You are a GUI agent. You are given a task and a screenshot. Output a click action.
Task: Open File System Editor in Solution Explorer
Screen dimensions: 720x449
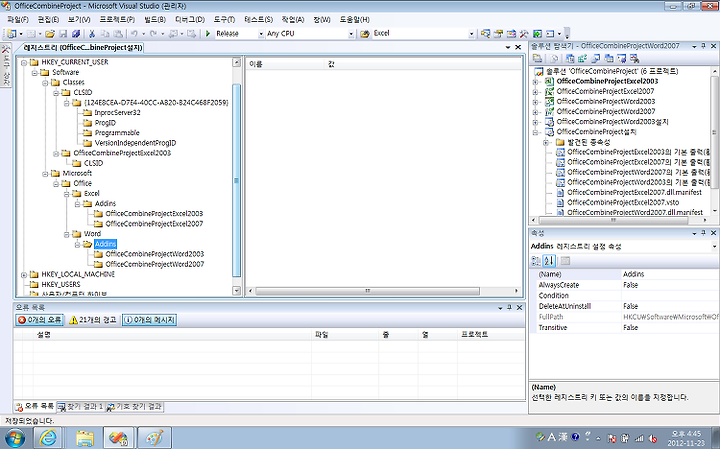point(570,58)
